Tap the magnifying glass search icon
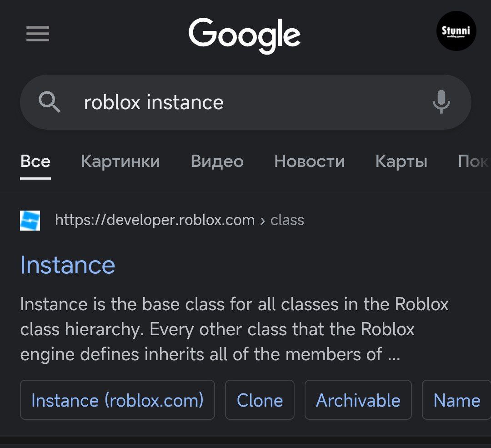 tap(49, 102)
